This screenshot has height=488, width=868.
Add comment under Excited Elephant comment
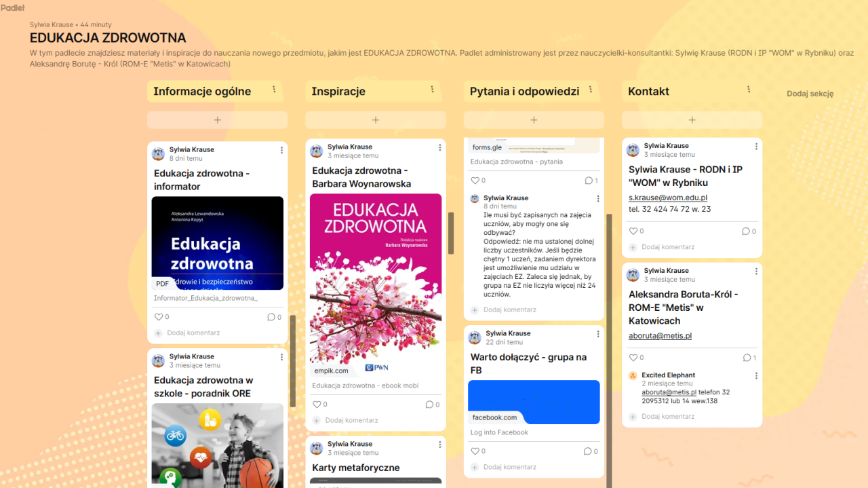tap(668, 417)
